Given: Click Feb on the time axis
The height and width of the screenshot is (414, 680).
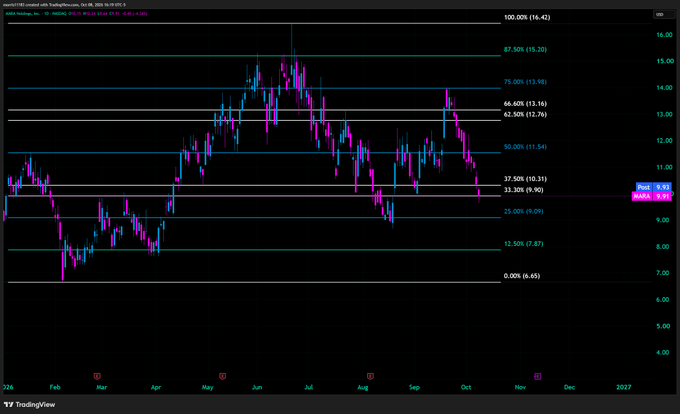Looking at the screenshot, I should coord(55,387).
